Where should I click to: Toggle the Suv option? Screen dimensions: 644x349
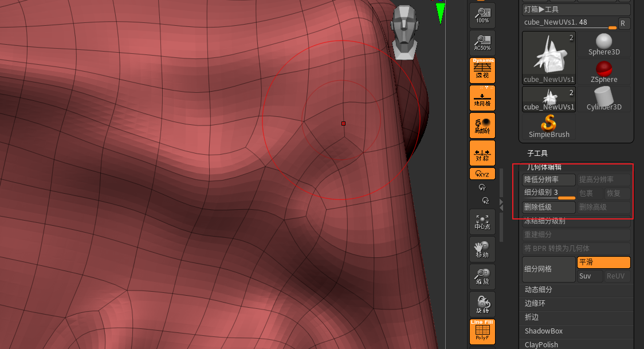(x=590, y=276)
